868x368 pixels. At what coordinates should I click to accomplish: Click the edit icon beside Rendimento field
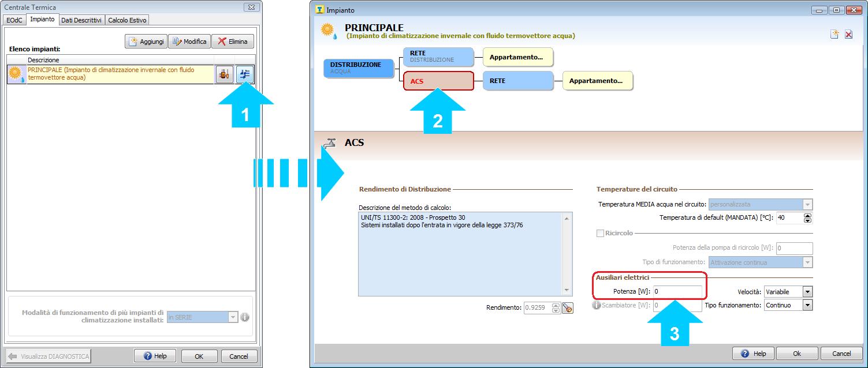click(568, 308)
